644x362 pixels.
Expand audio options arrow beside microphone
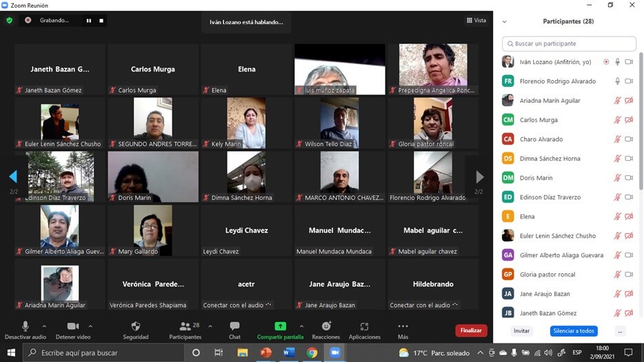[44, 326]
